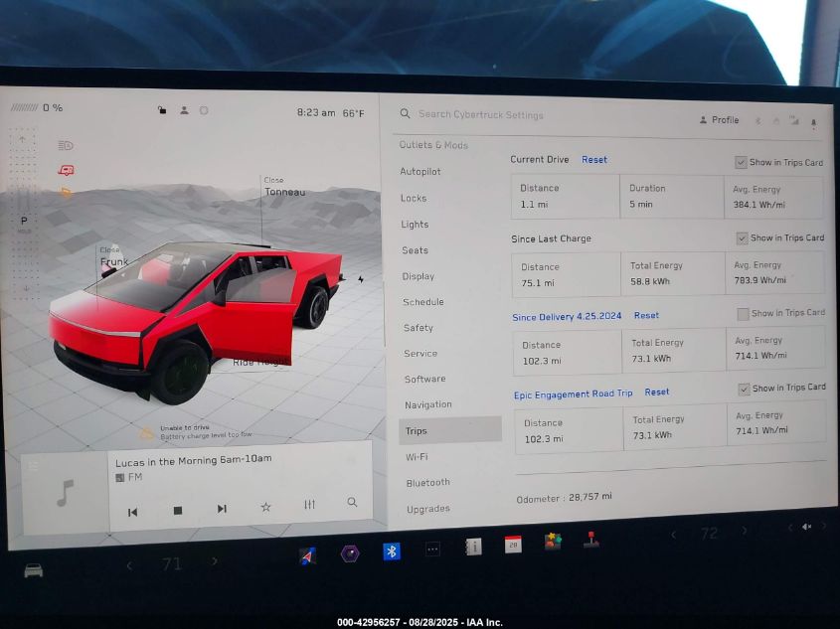Toggle Epic Engagement Road Trip trips card checkbox

[x=744, y=389]
